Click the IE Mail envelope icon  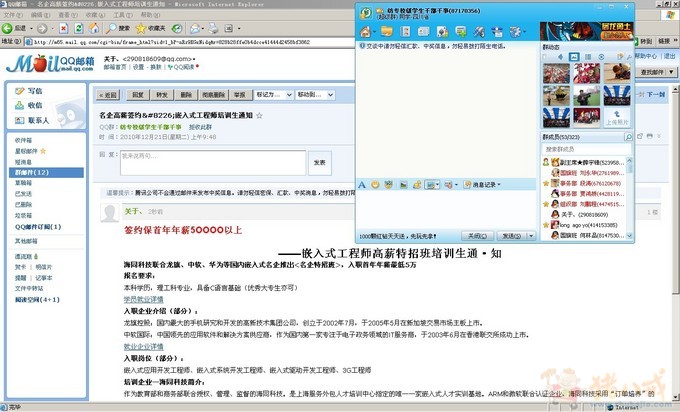pyautogui.click(x=195, y=29)
